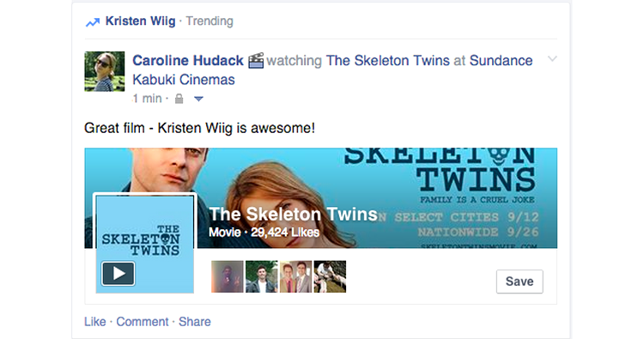Click the 1 min timestamp
This screenshot has width=644, height=339.
point(147,99)
